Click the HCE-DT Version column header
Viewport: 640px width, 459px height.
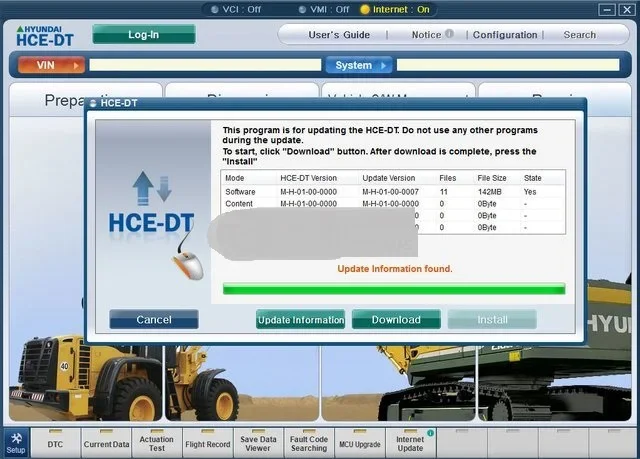(x=309, y=178)
